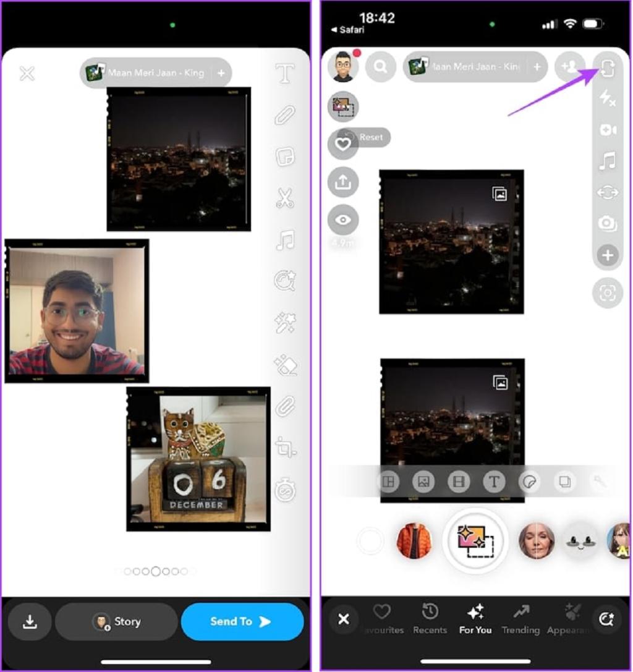Open the crop tool in the editor
This screenshot has width=633, height=672.
pyautogui.click(x=286, y=448)
